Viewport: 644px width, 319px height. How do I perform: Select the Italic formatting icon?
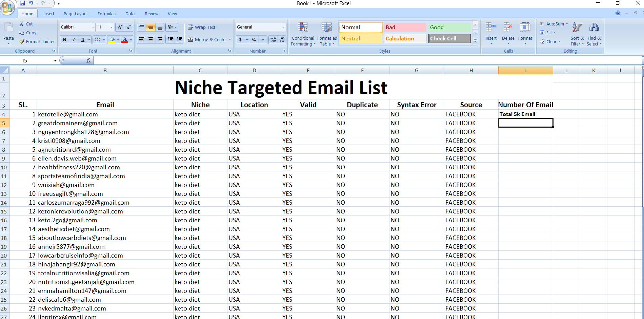[x=74, y=39]
